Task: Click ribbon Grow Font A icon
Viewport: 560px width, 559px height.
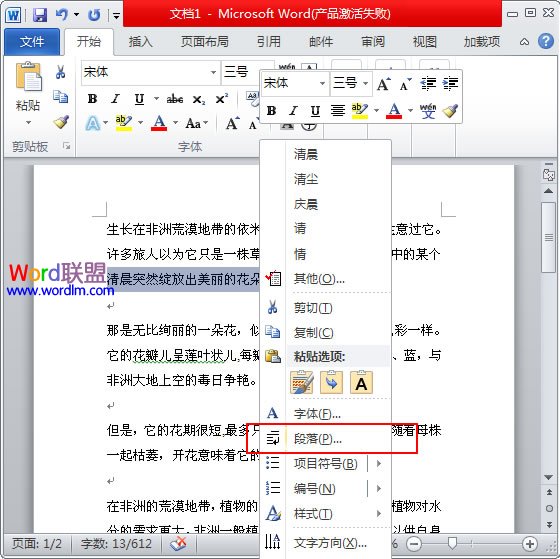Action: 232,124
